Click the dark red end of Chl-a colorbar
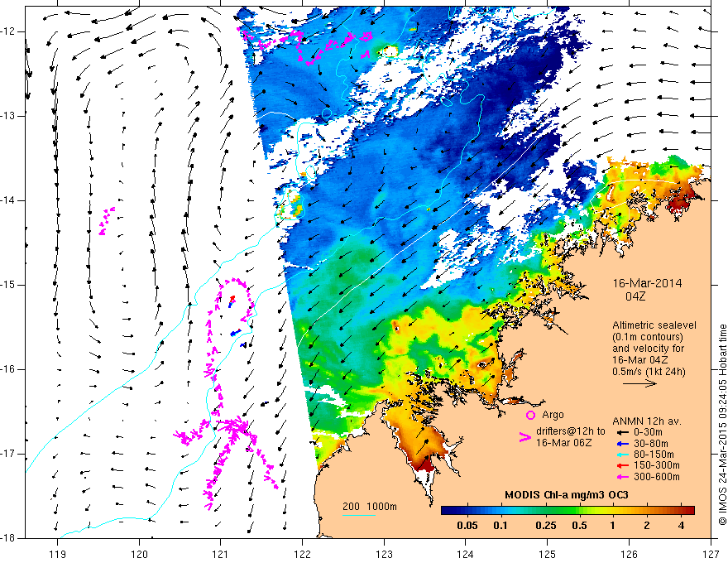The width and height of the screenshot is (728, 563). coord(689,511)
